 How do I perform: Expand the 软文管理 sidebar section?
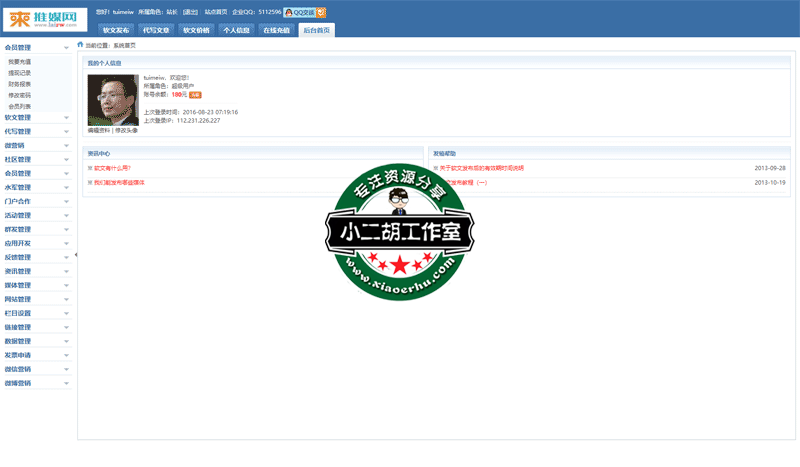[66, 117]
